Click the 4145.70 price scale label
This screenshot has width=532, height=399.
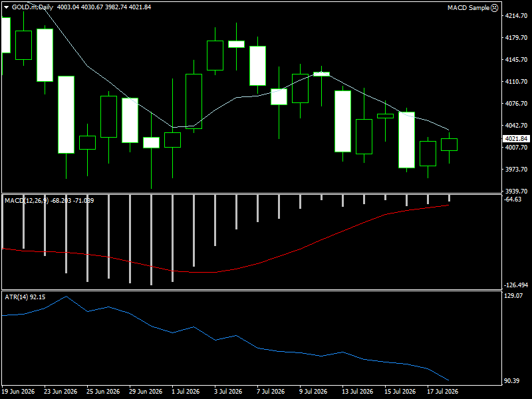point(516,60)
